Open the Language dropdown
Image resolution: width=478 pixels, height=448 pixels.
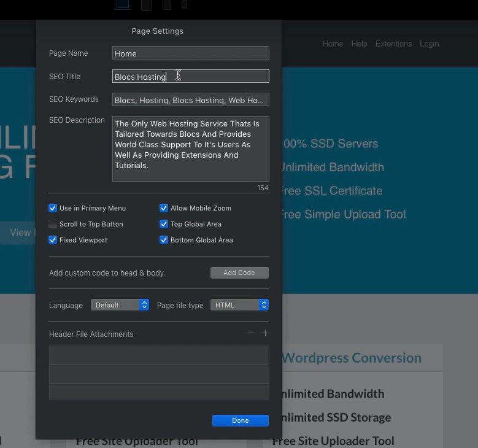pos(120,305)
